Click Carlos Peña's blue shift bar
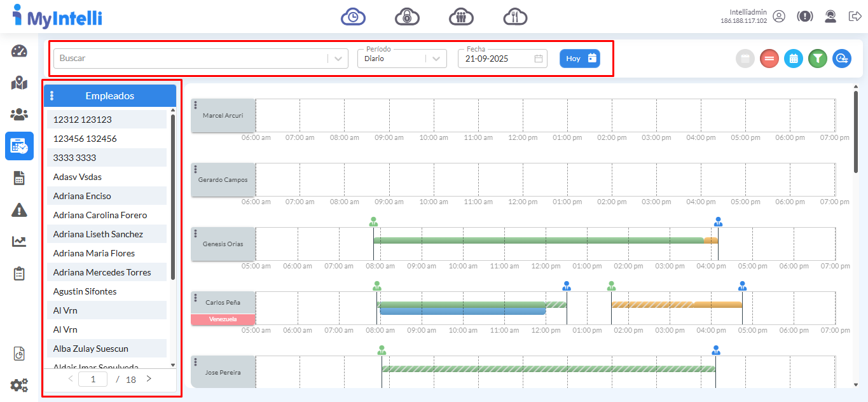Viewport: 868px width, 402px height. pyautogui.click(x=462, y=311)
